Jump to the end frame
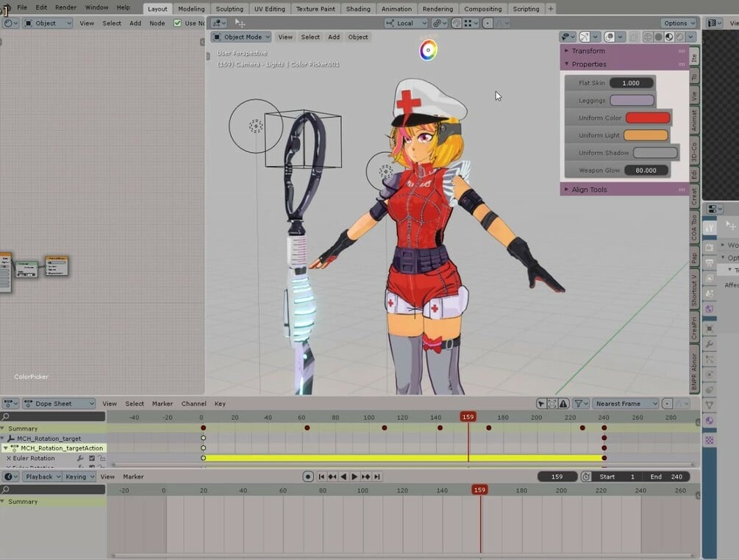The image size is (739, 560). (x=376, y=477)
